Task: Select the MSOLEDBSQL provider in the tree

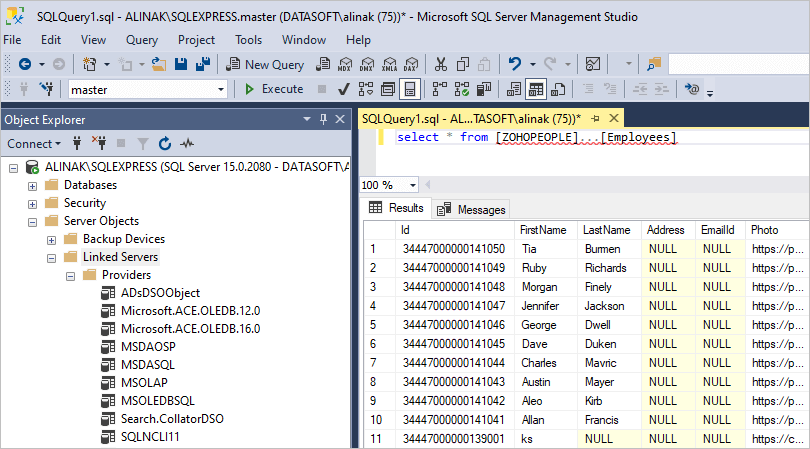Action: pos(158,401)
